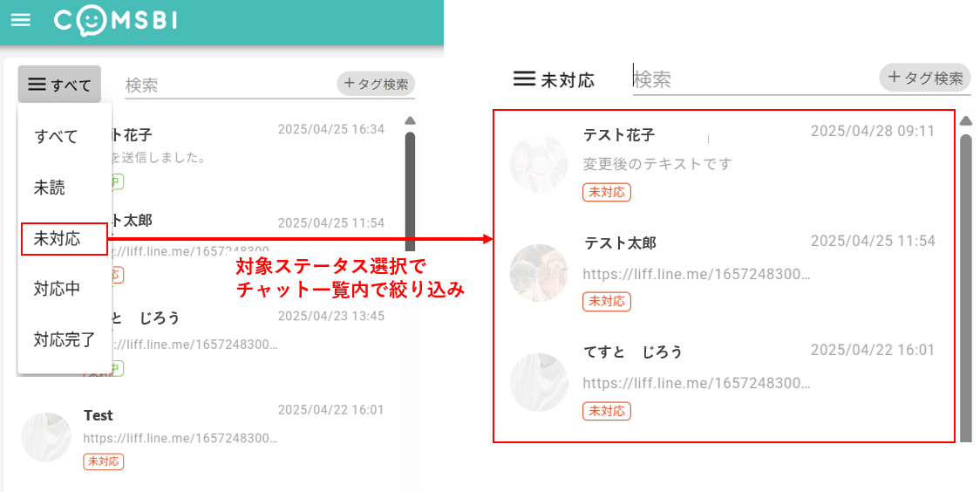The height and width of the screenshot is (492, 980).
Task: Click the up arrow of the left scrollbar
Action: pyautogui.click(x=410, y=120)
